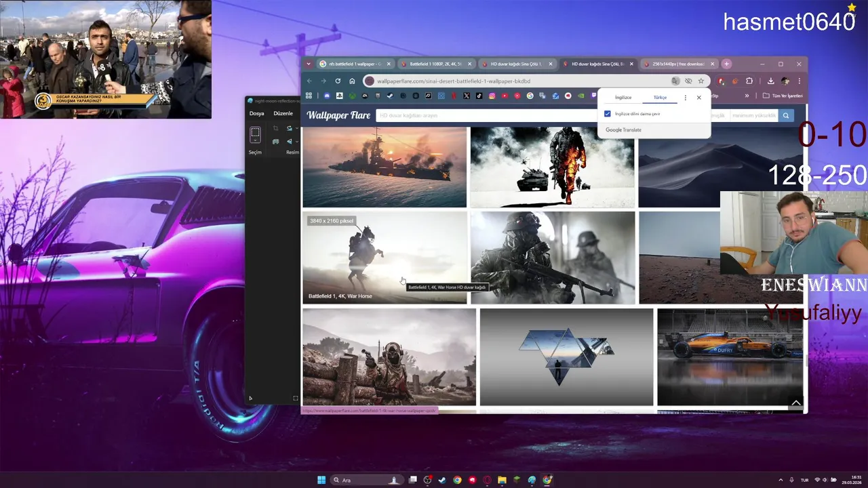Open the Dosya menu in Paint
The image size is (868, 488).
[x=256, y=113]
